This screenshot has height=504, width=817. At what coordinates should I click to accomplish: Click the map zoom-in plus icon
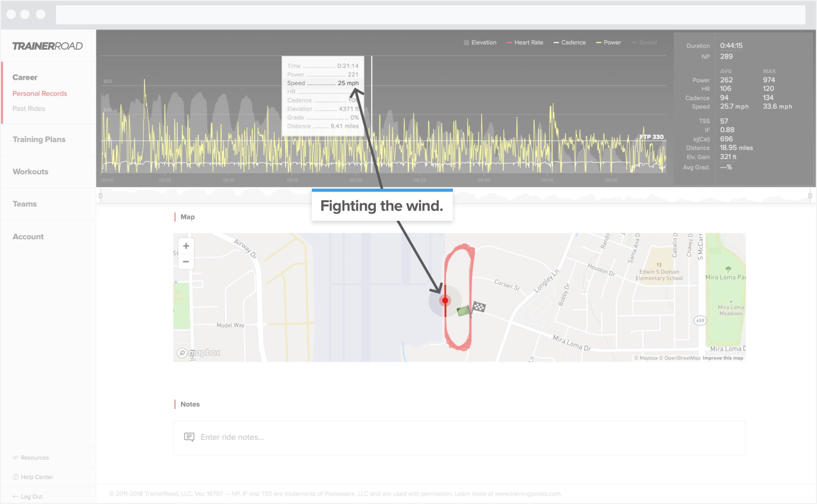(x=186, y=246)
